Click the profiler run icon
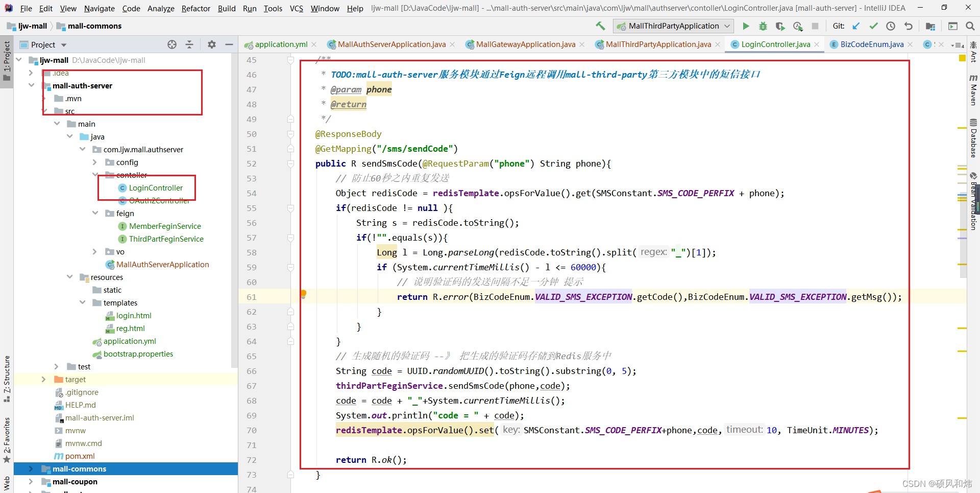 (798, 26)
